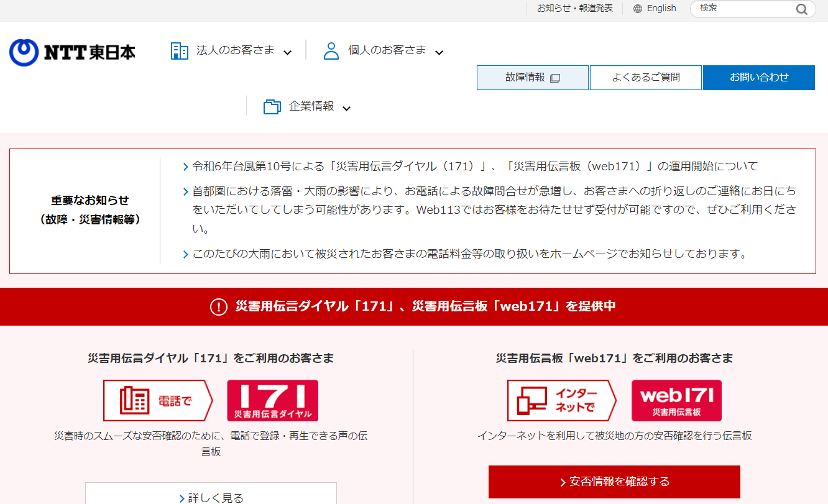Click the red banner 災害用伝言ダイヤル「171」提供中
The image size is (828, 504).
tap(414, 306)
